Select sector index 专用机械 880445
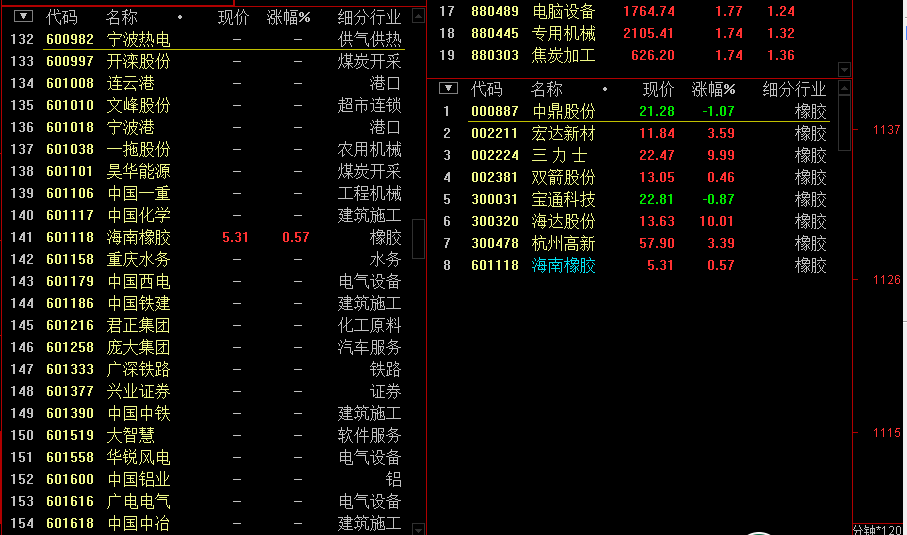The image size is (907, 535). (x=617, y=33)
